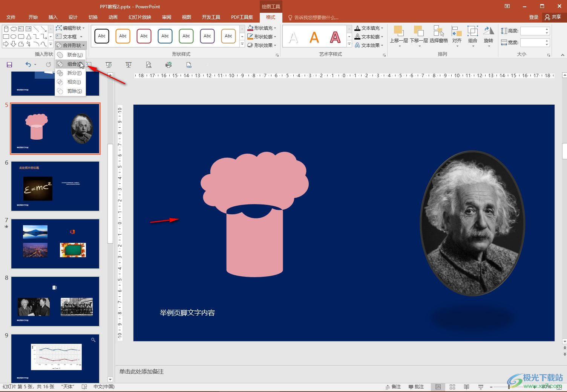The height and width of the screenshot is (392, 567).
Task: Open the 形状效果 shape effects dropdown
Action: (262, 45)
